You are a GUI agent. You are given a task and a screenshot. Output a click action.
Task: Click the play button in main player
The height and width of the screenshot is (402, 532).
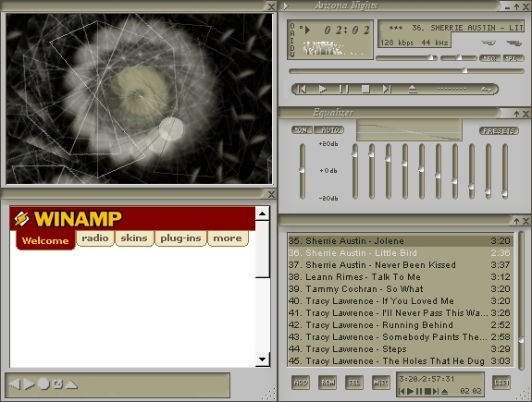[323, 89]
